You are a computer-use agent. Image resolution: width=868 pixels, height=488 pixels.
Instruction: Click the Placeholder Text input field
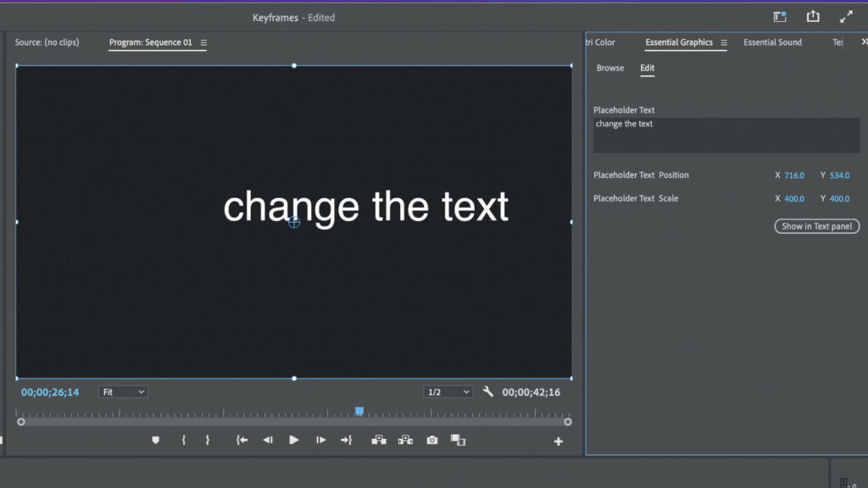click(726, 135)
